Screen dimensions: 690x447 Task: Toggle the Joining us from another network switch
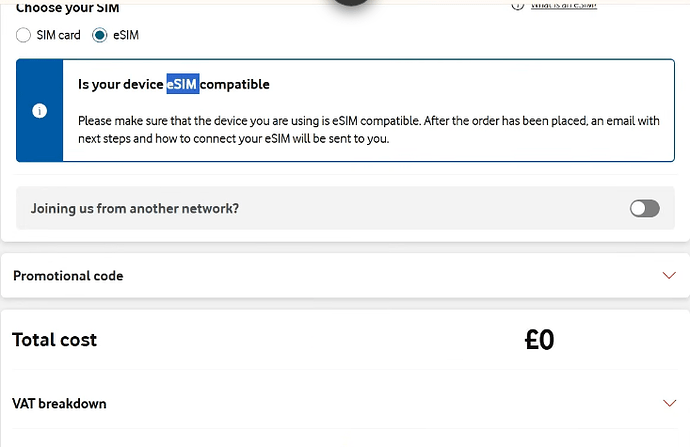[x=644, y=208]
